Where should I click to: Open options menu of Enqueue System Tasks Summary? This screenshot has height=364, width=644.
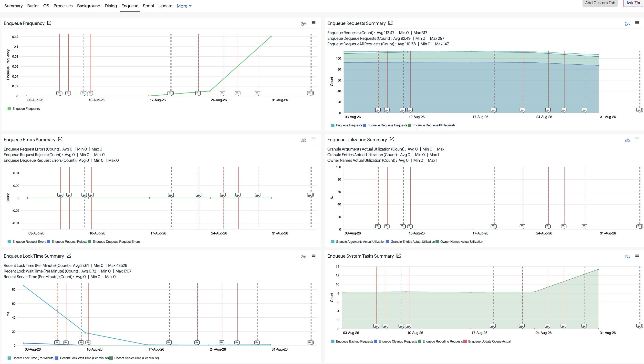(637, 255)
